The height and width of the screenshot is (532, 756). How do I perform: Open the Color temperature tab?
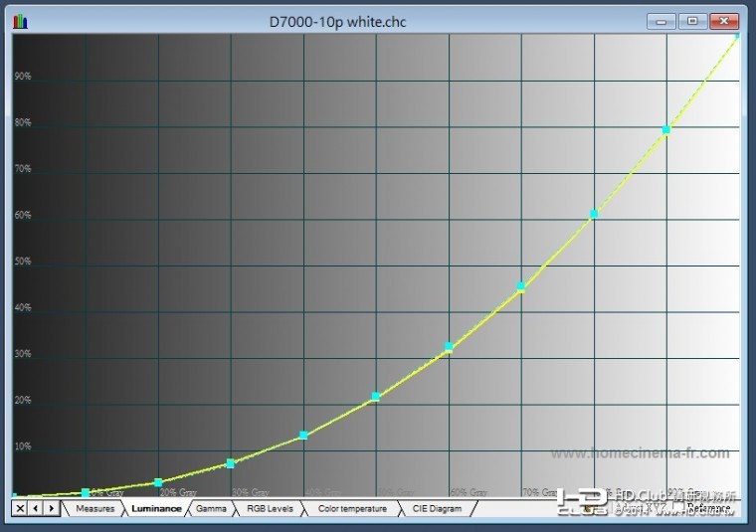pyautogui.click(x=352, y=508)
